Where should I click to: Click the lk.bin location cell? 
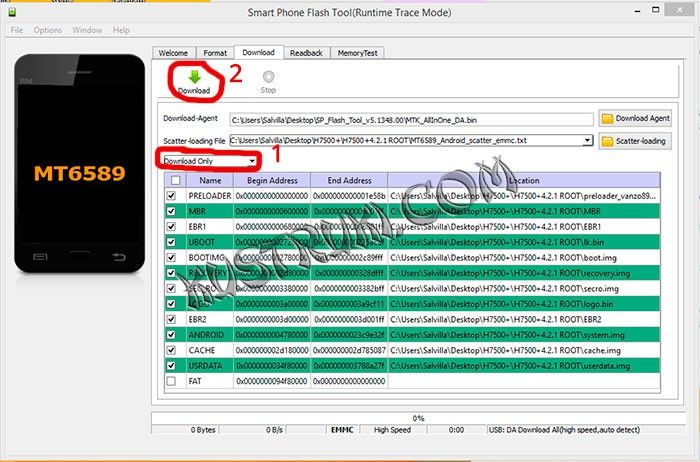click(x=524, y=242)
